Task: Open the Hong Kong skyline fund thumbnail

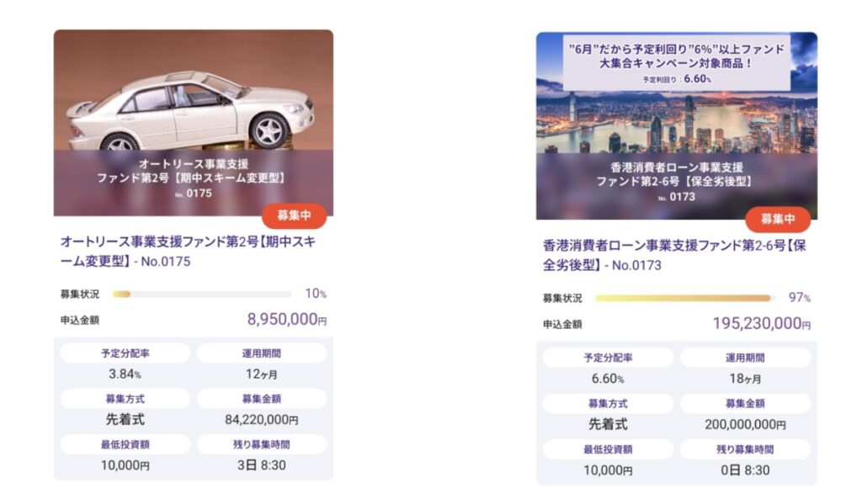Action: click(676, 125)
